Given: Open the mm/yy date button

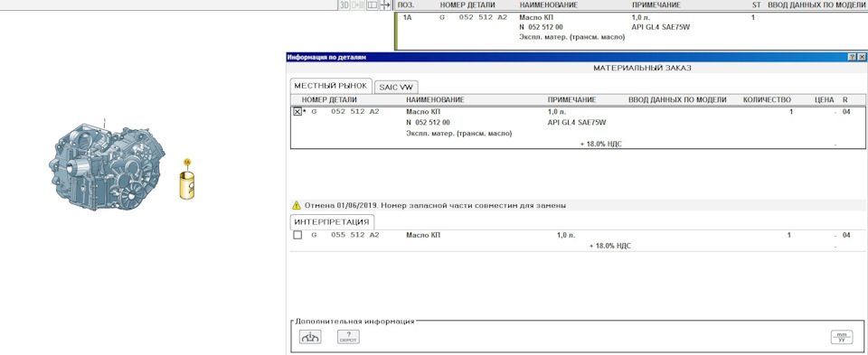Looking at the screenshot, I should point(842,337).
